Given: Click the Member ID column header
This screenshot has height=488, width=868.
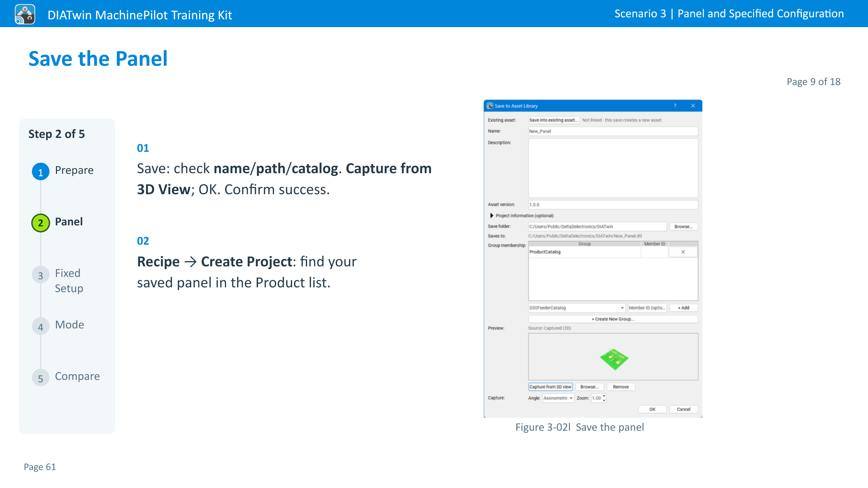Looking at the screenshot, I should click(x=654, y=244).
